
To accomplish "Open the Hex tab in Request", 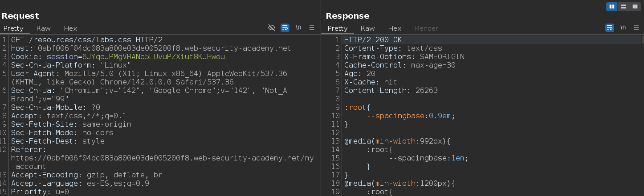I will click(70, 28).
